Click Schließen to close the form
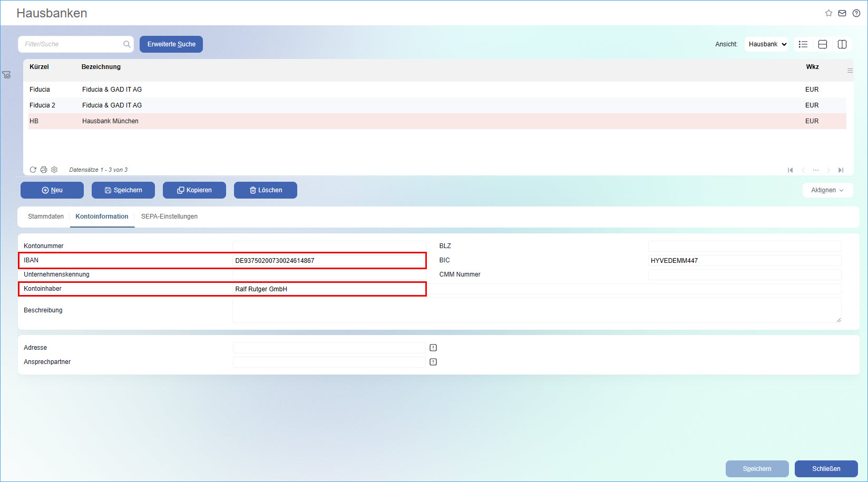 pos(826,469)
